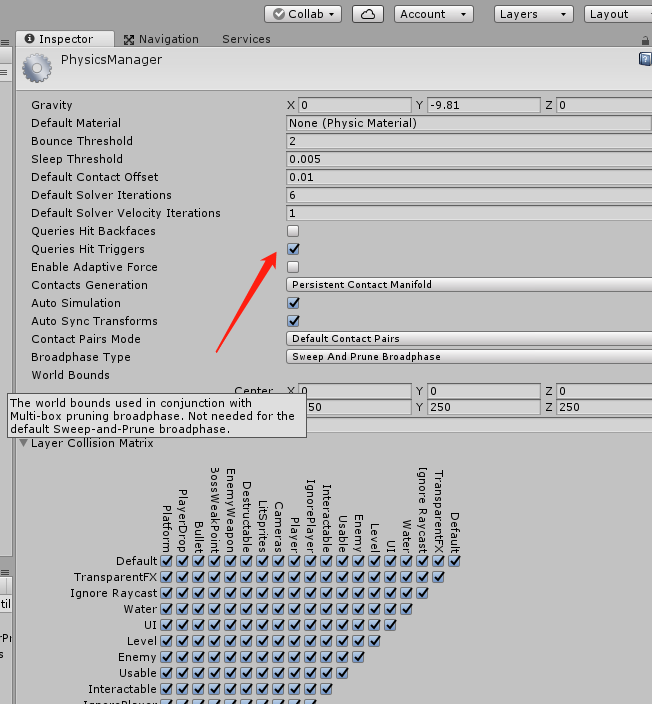
Task: Click the Queries Hit Triggers label
Action: (x=88, y=249)
